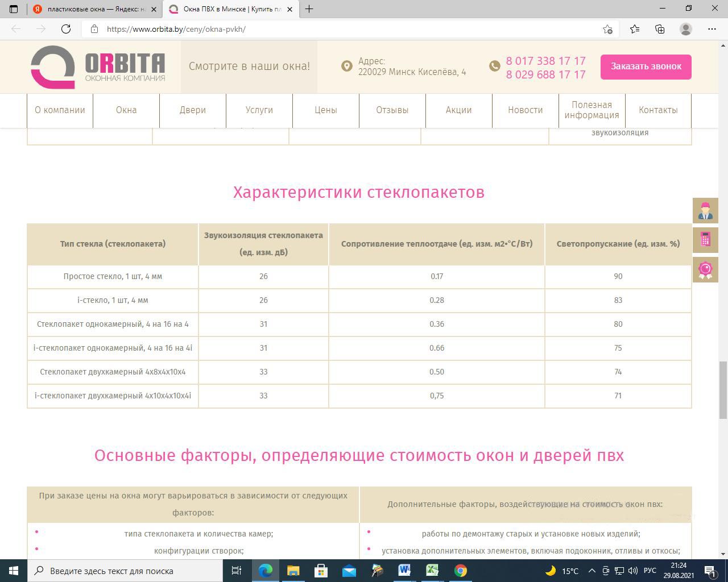Open the tab actions menu
728x582 pixels.
(14, 9)
